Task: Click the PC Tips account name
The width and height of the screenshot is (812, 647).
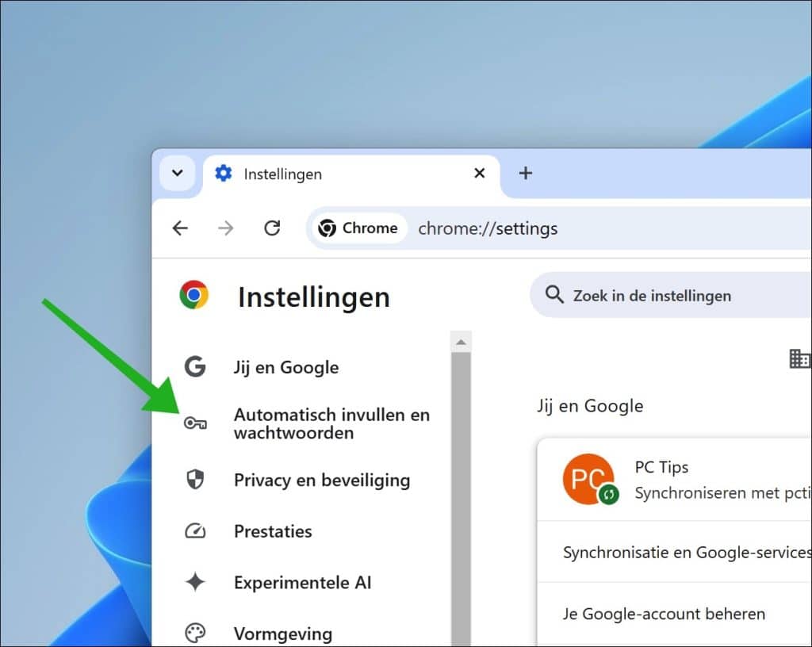Action: coord(661,467)
